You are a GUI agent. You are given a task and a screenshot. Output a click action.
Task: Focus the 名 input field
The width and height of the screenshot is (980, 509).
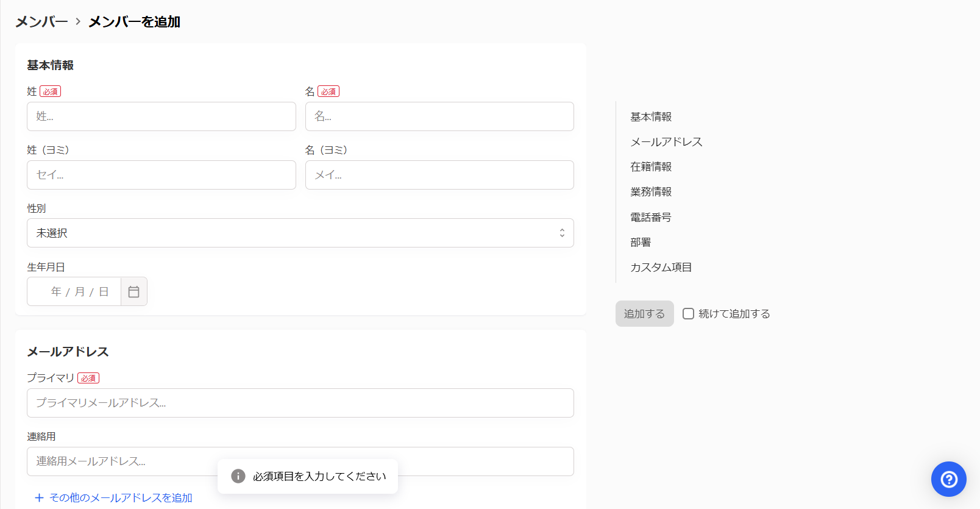[439, 116]
